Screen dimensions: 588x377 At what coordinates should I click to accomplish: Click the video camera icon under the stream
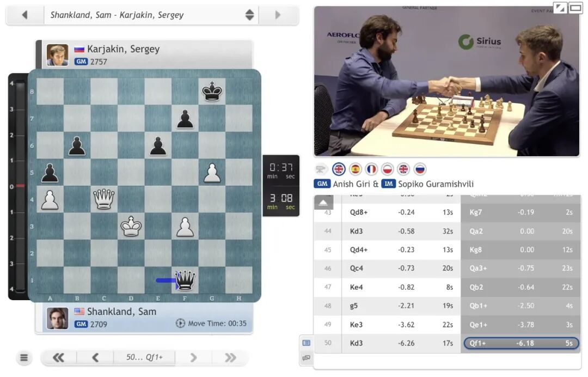(x=321, y=169)
